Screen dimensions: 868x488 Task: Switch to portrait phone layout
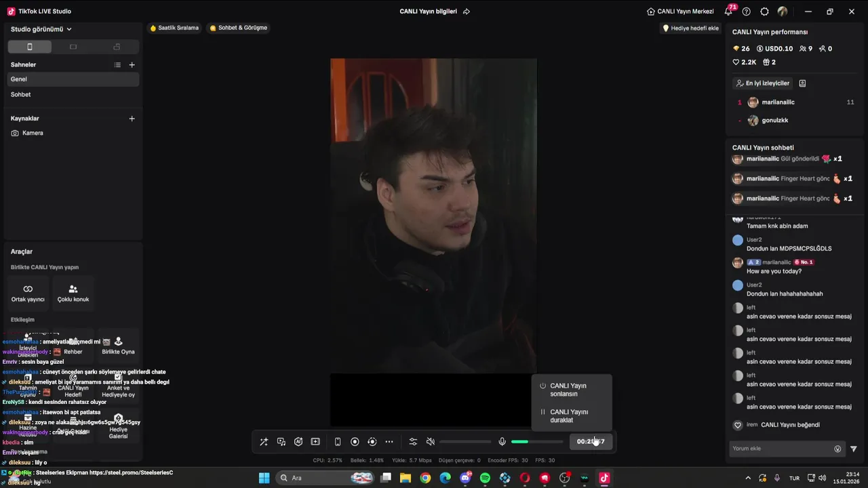[x=29, y=47]
